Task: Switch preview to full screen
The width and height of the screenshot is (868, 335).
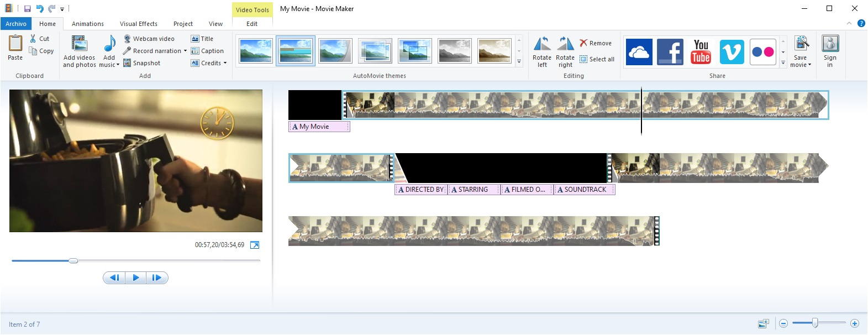Action: [x=255, y=245]
